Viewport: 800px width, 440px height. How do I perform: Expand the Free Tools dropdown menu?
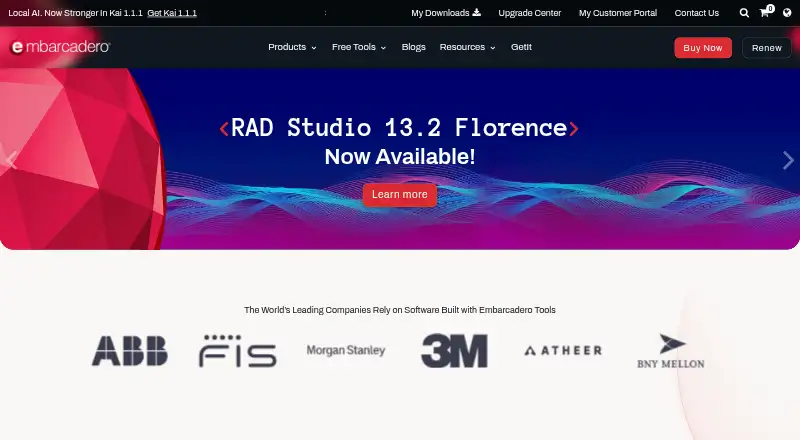tap(359, 47)
